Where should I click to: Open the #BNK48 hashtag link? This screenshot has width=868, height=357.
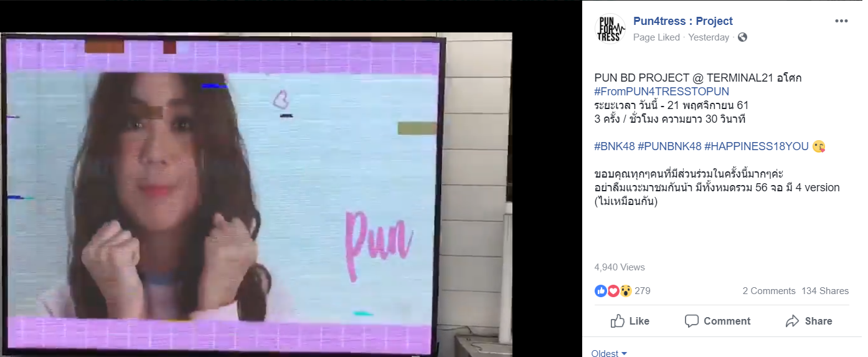click(615, 146)
